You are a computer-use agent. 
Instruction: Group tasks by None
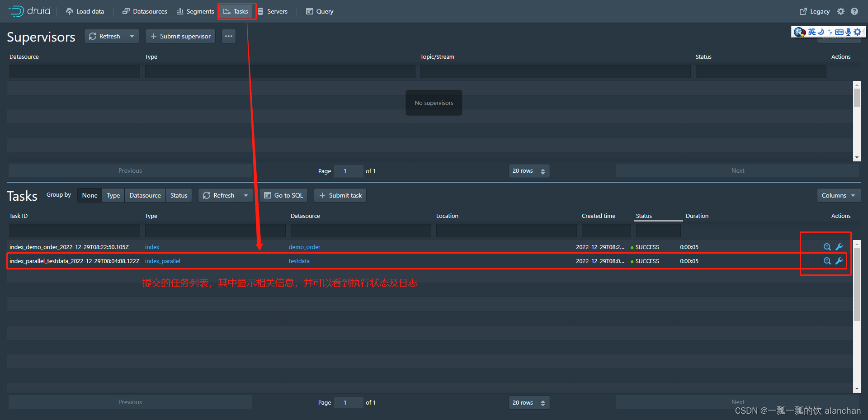(x=90, y=195)
